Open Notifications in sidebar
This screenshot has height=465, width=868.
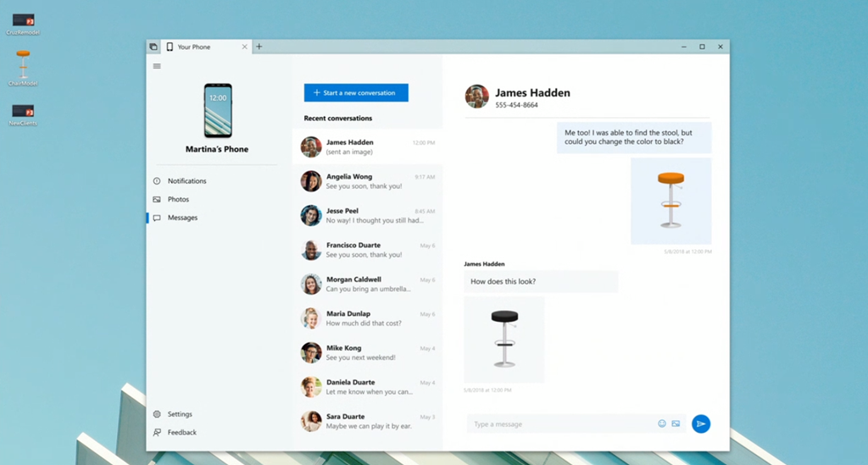coord(186,180)
